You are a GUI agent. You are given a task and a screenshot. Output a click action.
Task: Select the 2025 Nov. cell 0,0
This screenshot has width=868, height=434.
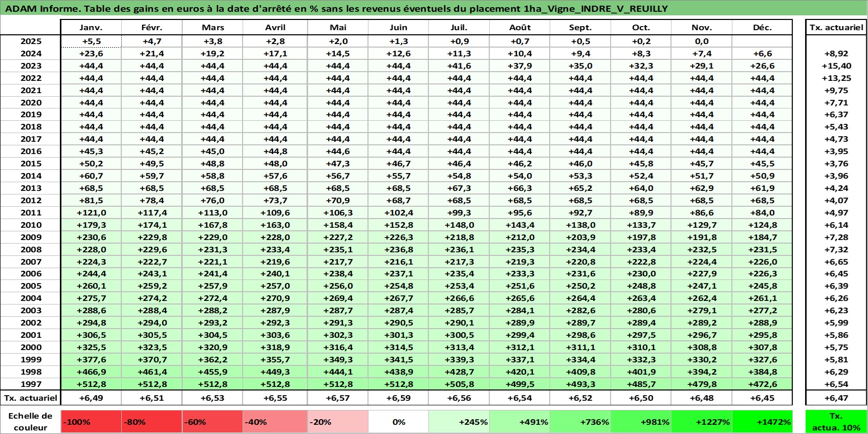click(x=702, y=41)
